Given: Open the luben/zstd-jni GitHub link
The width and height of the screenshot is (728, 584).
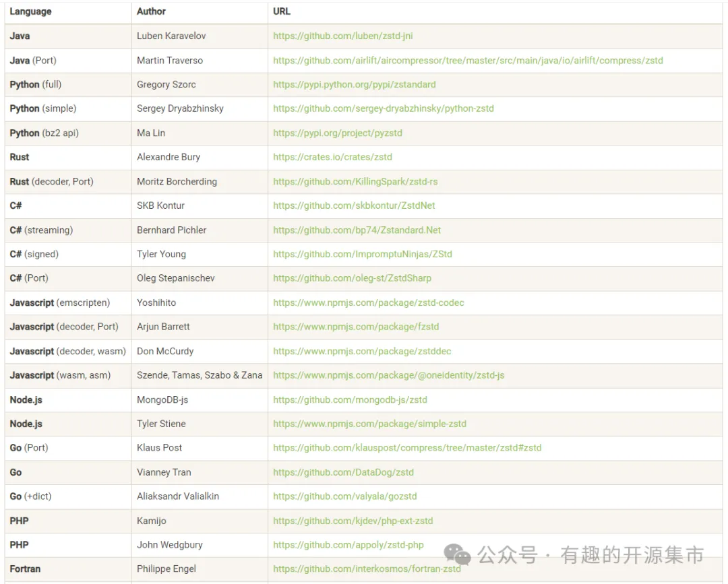Looking at the screenshot, I should coord(342,36).
